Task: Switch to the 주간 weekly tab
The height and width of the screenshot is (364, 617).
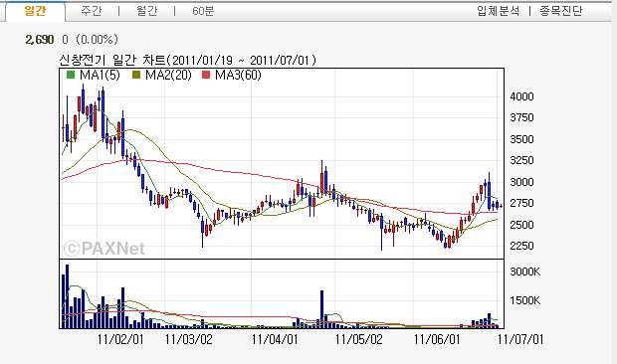Action: coord(92,11)
